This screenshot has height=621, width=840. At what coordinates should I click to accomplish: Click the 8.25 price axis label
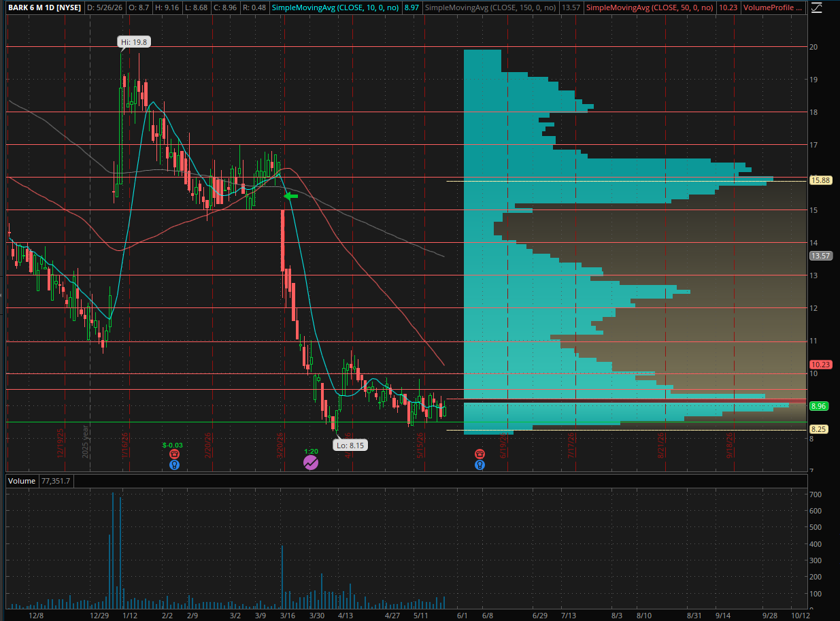[819, 429]
